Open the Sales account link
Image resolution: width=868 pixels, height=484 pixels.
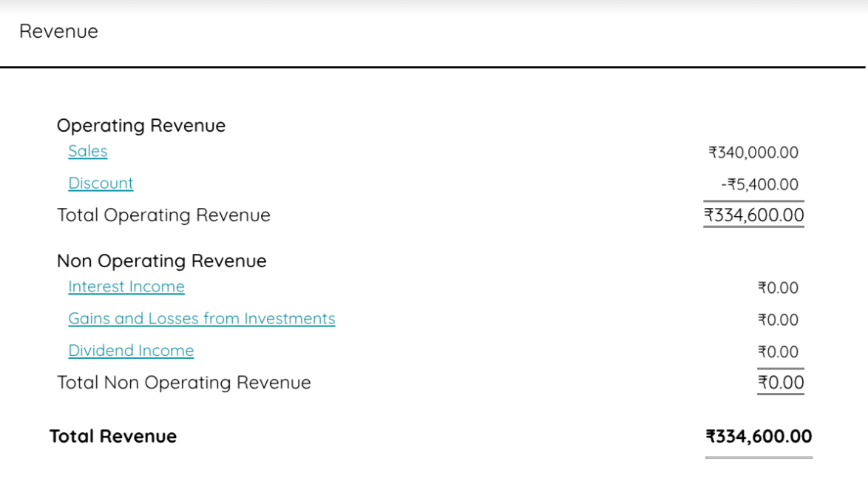87,151
